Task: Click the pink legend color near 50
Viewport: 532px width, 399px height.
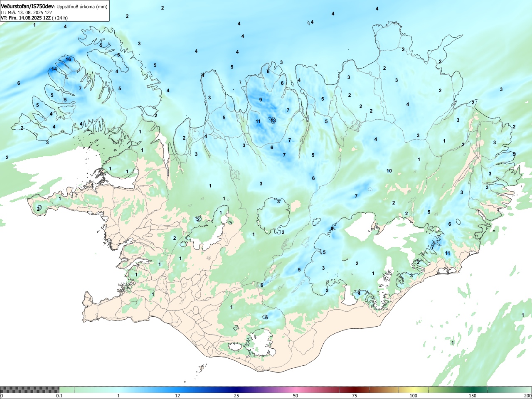Action: tap(296, 389)
